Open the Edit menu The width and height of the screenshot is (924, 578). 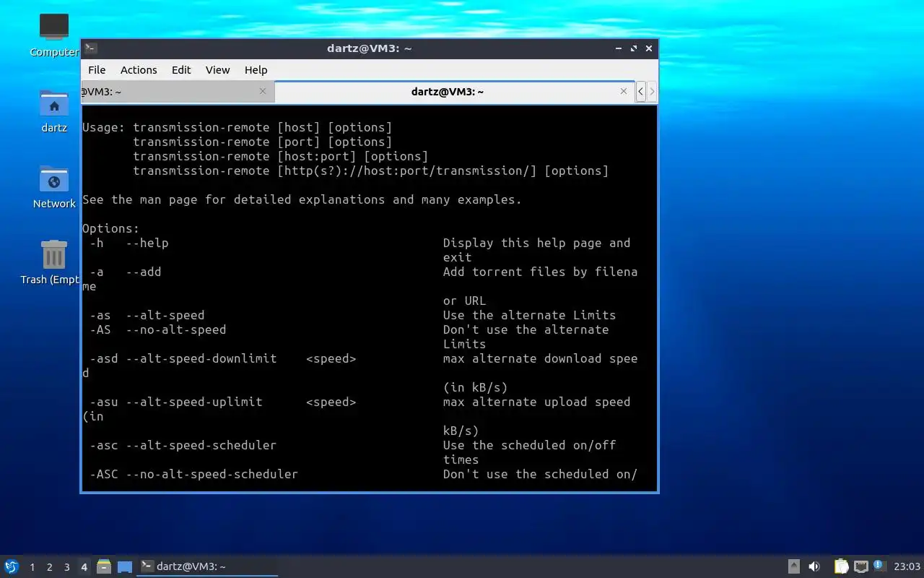pos(181,70)
